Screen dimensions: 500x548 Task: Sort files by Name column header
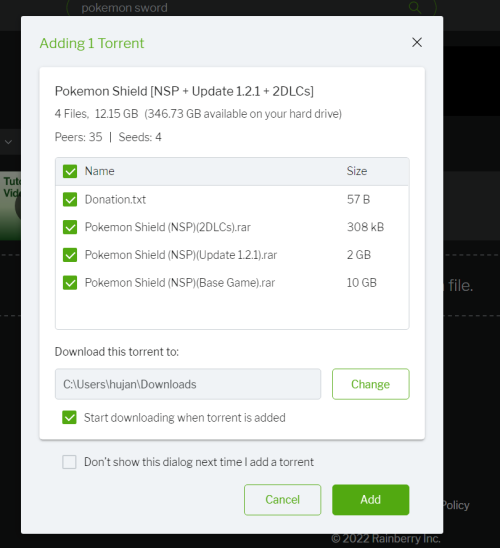click(x=100, y=171)
